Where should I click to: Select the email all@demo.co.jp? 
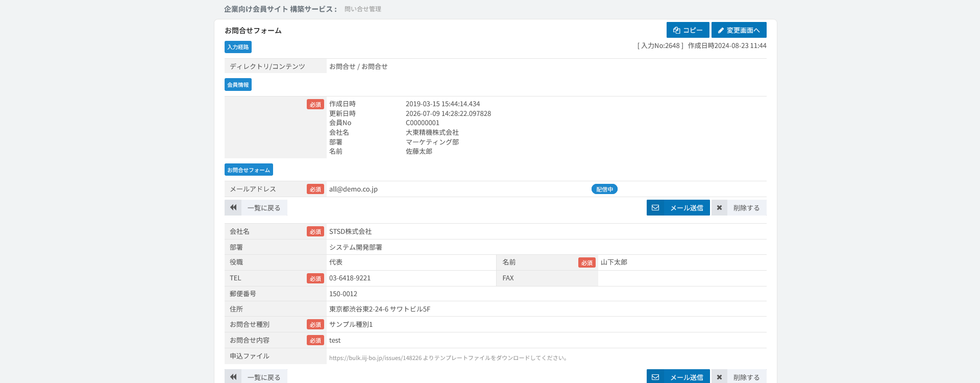click(x=353, y=189)
